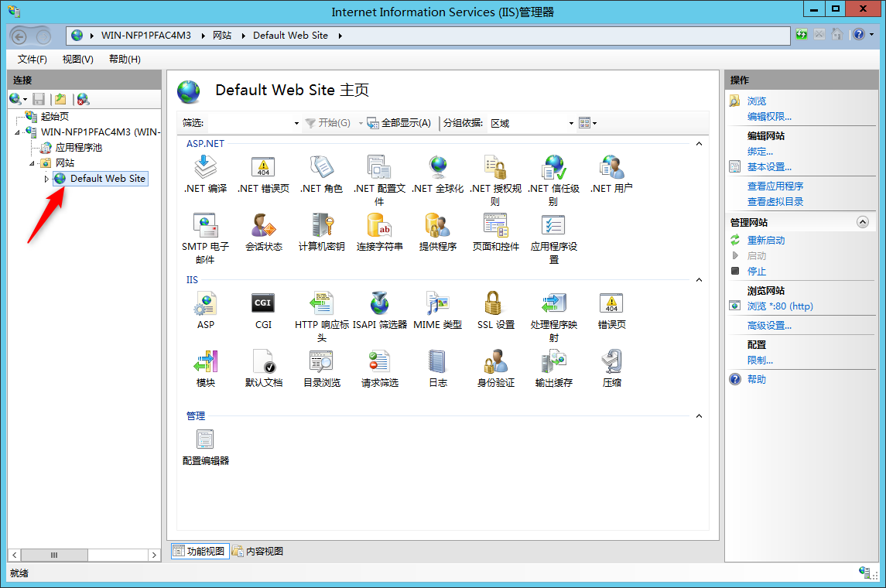Collapse the 网站 tree node
Image resolution: width=886 pixels, height=588 pixels.
tap(32, 163)
